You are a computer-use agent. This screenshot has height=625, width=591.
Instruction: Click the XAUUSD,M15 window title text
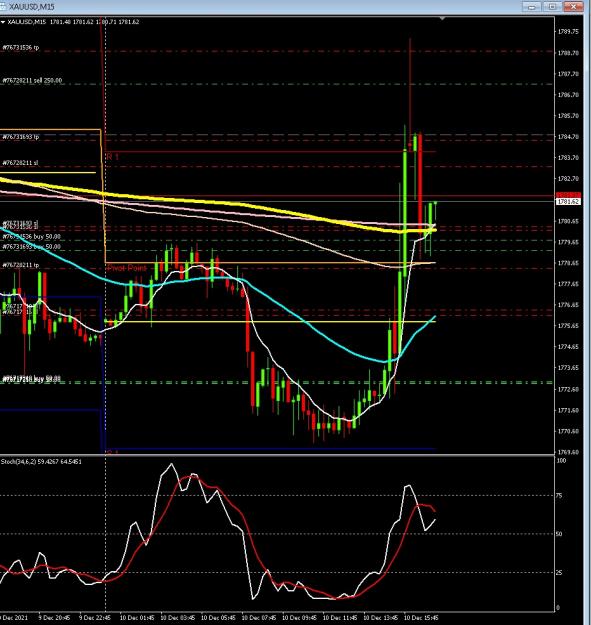coord(31,7)
